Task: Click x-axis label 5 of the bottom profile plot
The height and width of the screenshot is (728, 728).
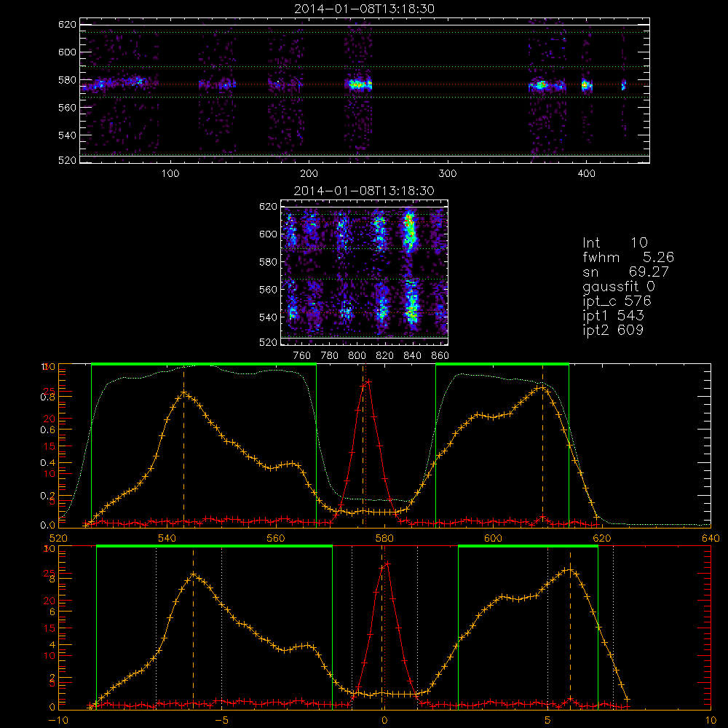Action: coord(548,721)
